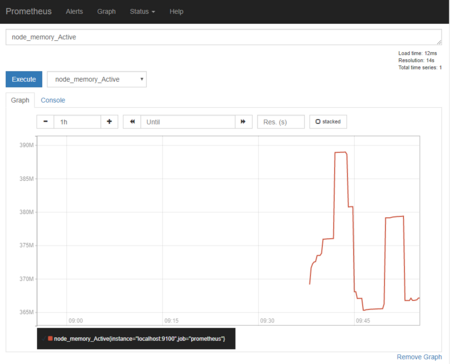Toggle the stacked graph option

[328, 122]
